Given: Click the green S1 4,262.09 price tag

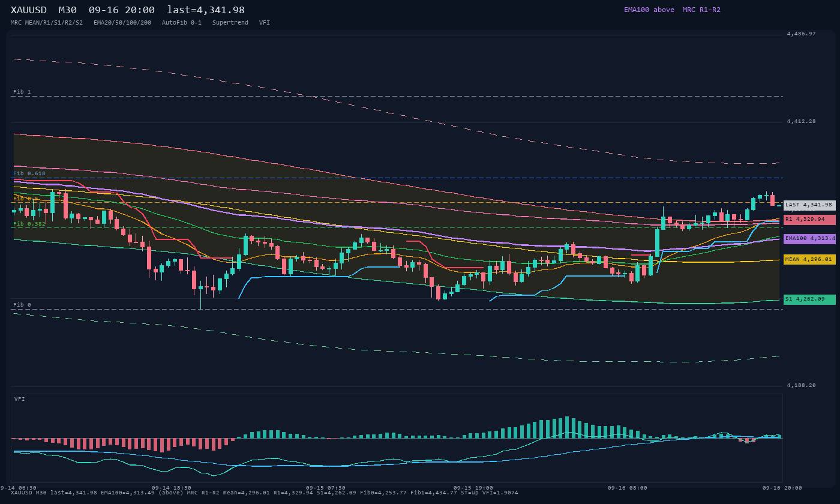Looking at the screenshot, I should pyautogui.click(x=809, y=299).
